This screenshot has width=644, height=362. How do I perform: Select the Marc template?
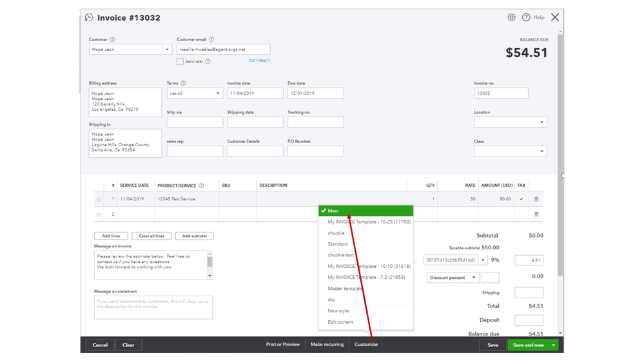[x=366, y=211]
